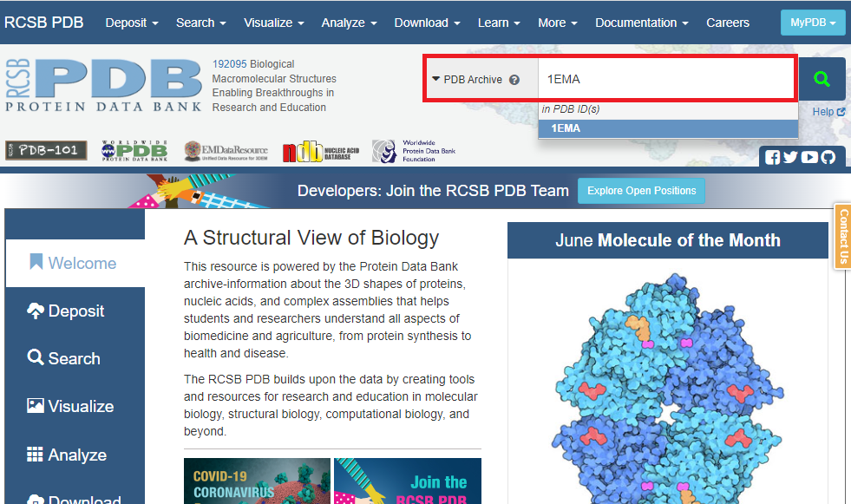Image resolution: width=851 pixels, height=504 pixels.
Task: Open the Download dropdown in top navbar
Action: (x=427, y=23)
